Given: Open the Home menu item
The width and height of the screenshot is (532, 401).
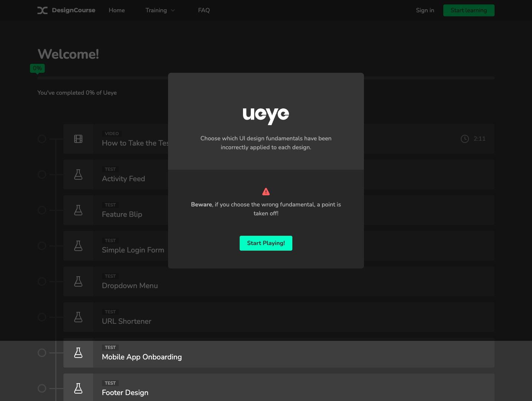Looking at the screenshot, I should pos(116,10).
